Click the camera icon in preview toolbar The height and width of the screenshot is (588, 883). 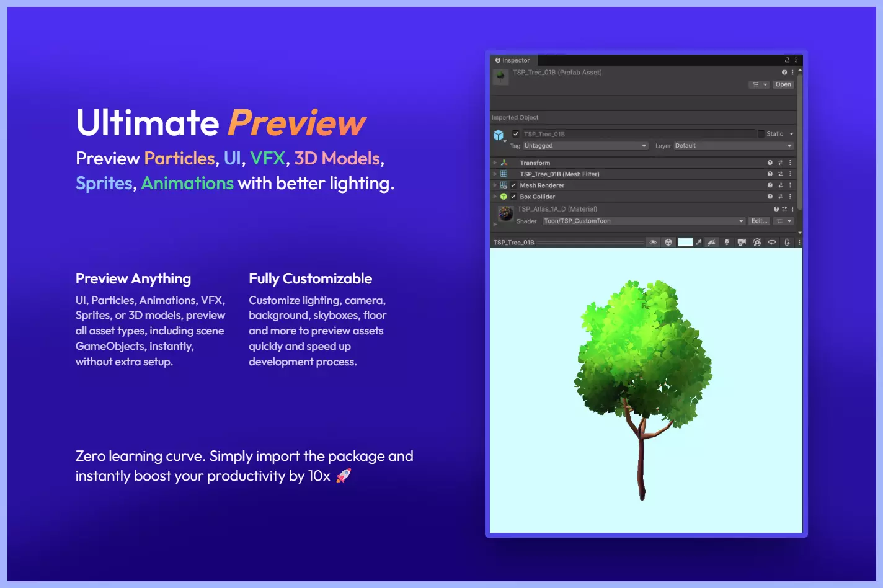click(x=742, y=243)
